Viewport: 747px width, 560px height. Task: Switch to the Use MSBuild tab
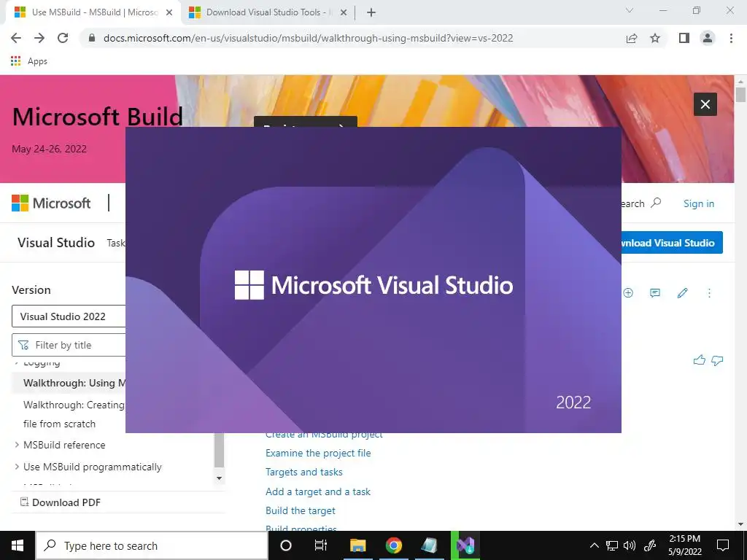tap(93, 12)
